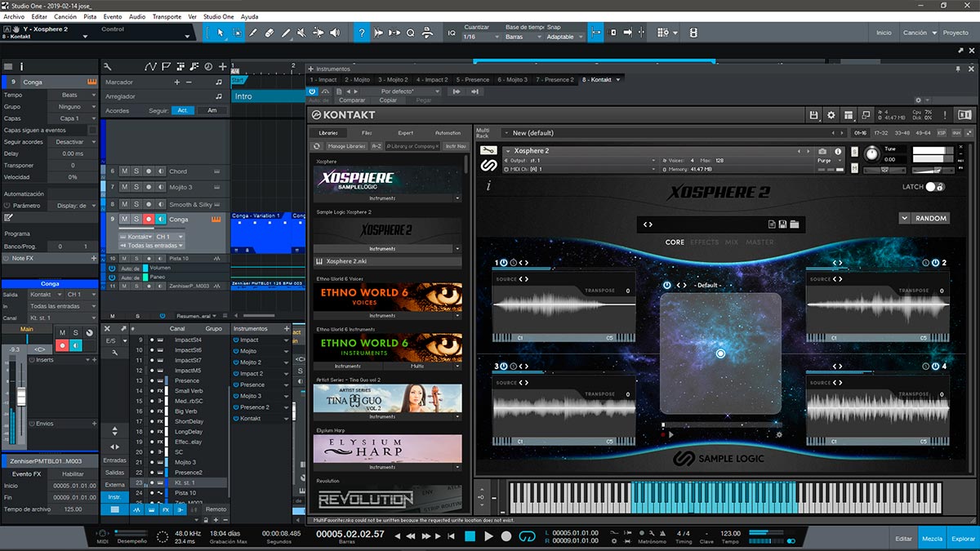The image size is (980, 551).
Task: Solo the Mojito 3 track
Action: pos(136,187)
